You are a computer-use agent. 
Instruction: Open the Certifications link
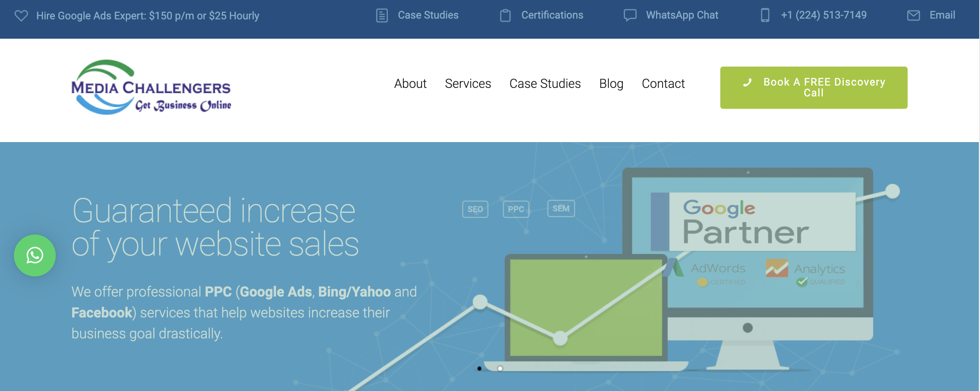point(552,15)
